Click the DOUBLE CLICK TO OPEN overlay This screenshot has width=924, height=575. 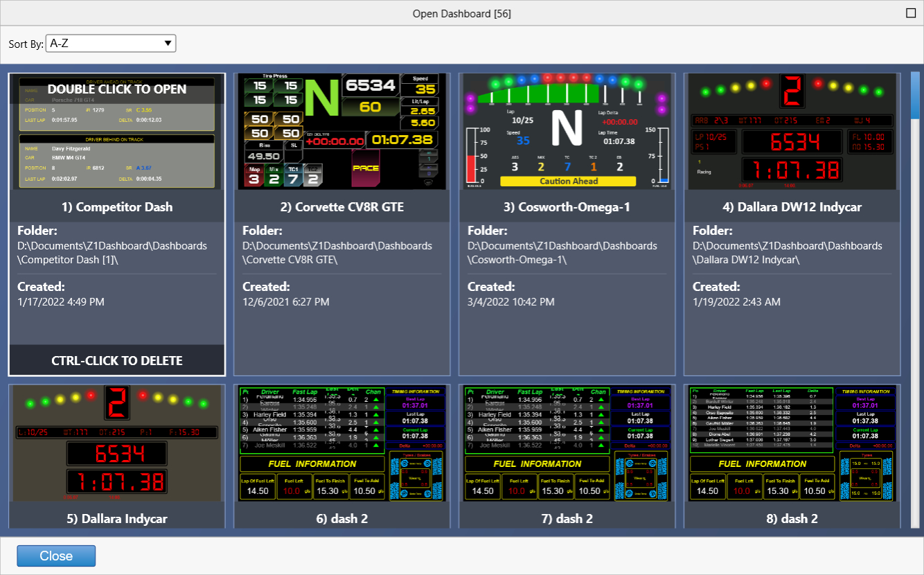pos(117,89)
